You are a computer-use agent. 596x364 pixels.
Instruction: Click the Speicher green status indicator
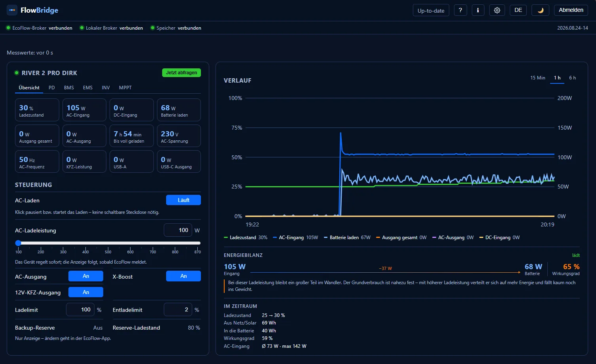152,28
